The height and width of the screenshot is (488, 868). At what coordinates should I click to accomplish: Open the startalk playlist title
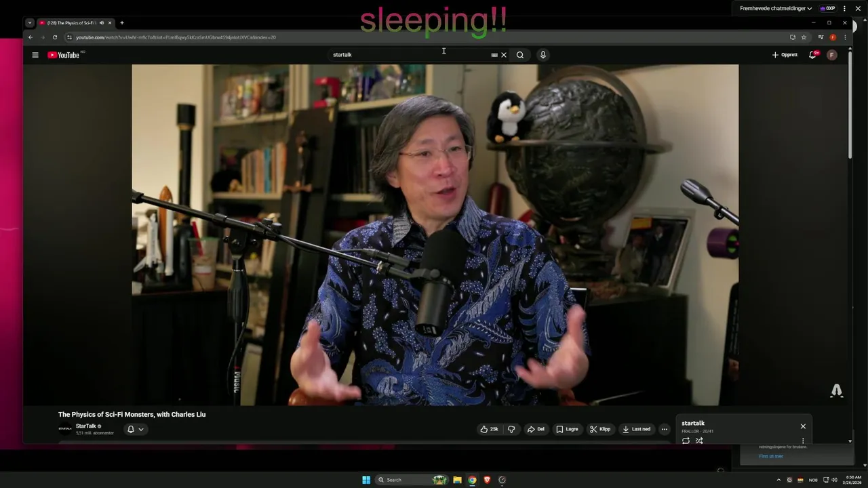tap(693, 423)
